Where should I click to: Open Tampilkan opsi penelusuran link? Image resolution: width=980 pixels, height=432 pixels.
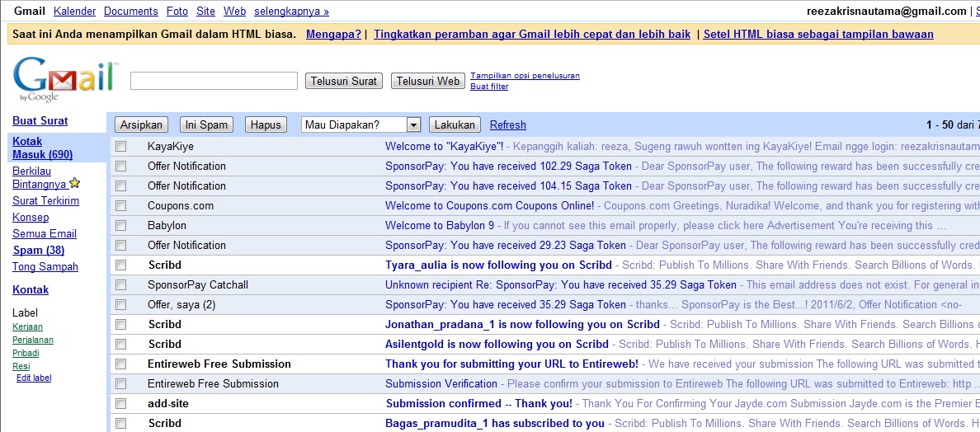pyautogui.click(x=525, y=76)
